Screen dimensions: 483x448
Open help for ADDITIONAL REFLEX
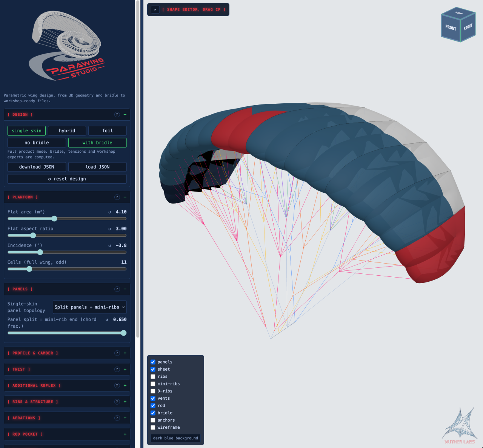pyautogui.click(x=117, y=386)
